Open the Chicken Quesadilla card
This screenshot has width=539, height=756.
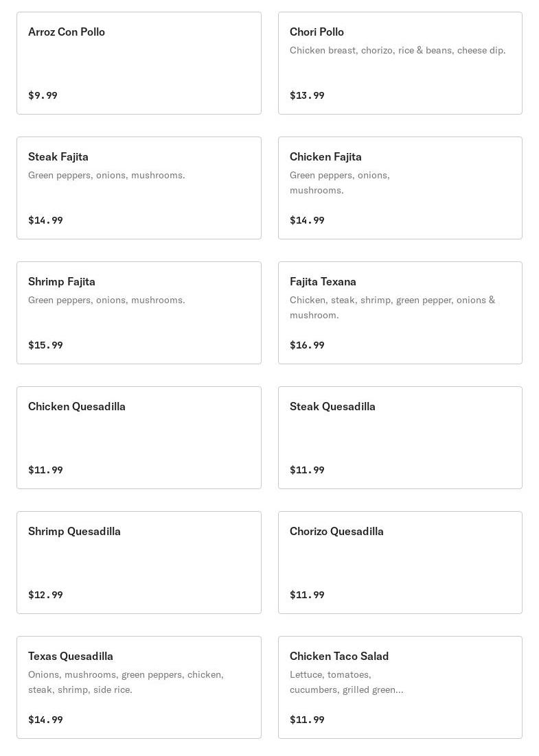tap(139, 438)
